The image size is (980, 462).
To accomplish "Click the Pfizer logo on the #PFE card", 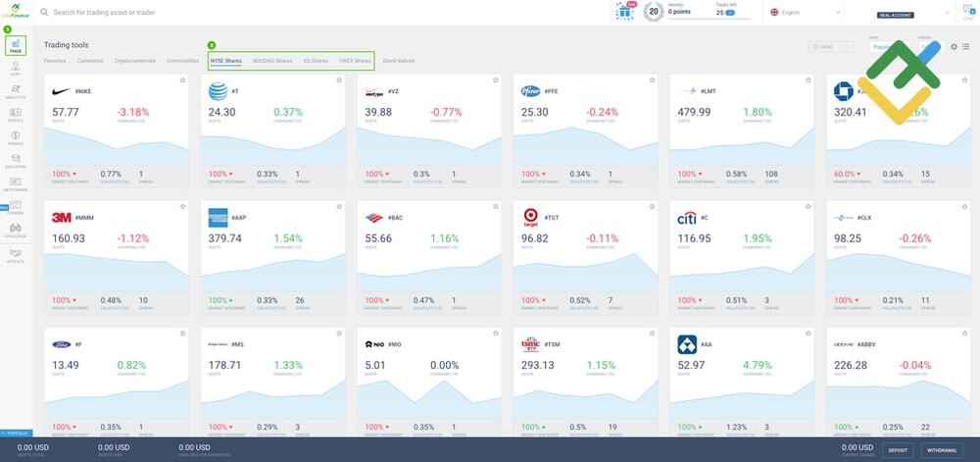I will tap(530, 91).
